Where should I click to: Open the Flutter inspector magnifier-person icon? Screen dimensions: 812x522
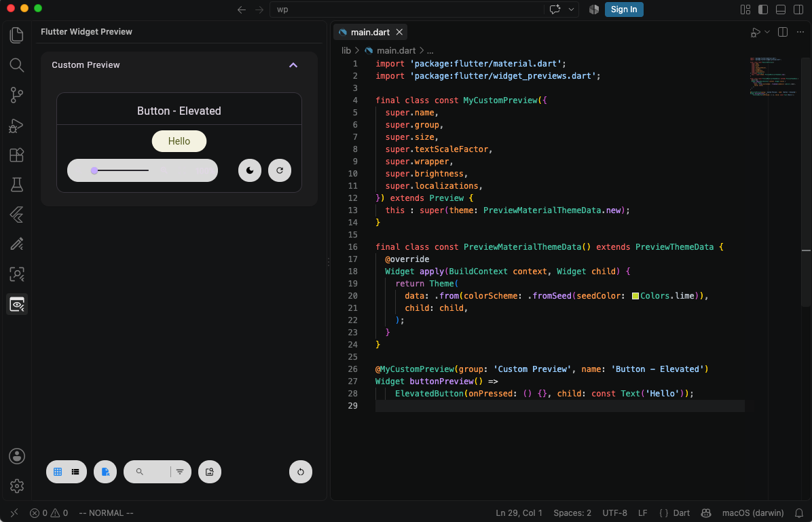click(x=16, y=274)
